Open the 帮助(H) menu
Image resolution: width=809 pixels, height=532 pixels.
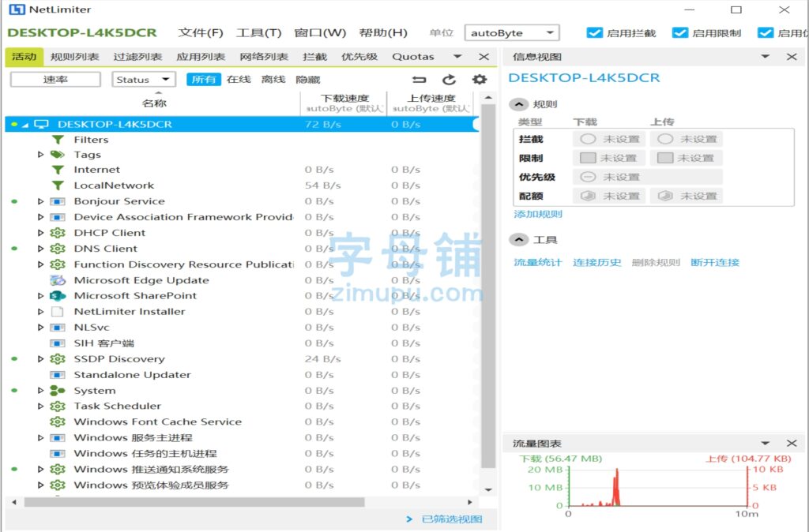pos(383,33)
